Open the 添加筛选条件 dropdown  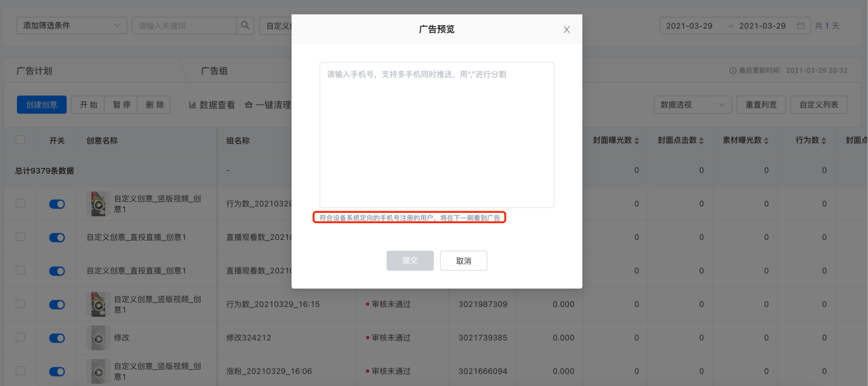pyautogui.click(x=72, y=26)
